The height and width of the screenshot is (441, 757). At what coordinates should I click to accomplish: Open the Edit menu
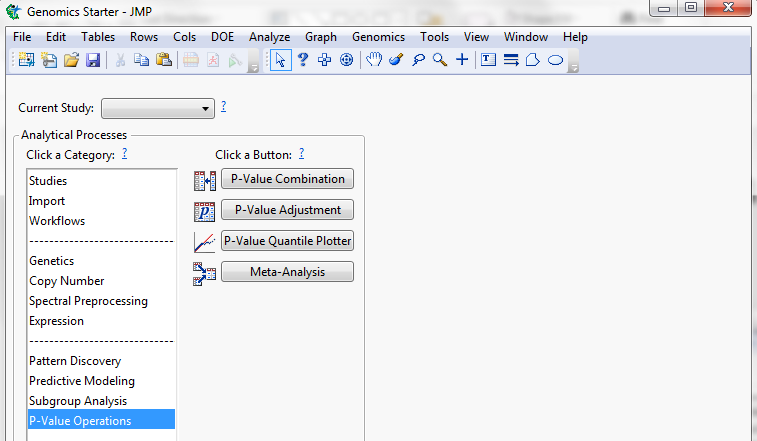click(x=56, y=37)
